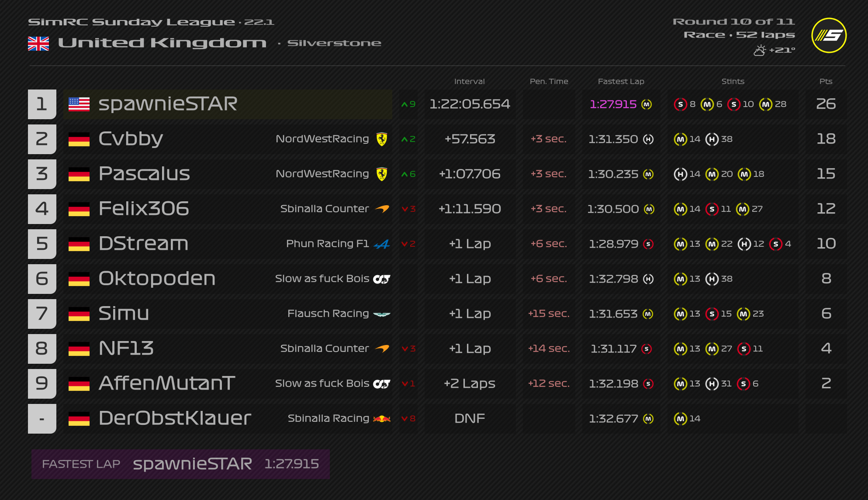868x500 pixels.
Task: Click the Ferrari badge next to Cvbby
Action: click(x=382, y=139)
